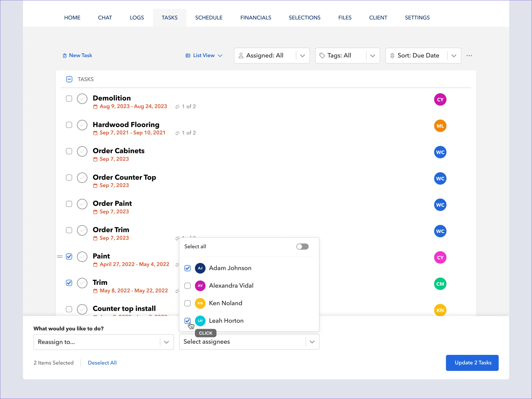The width and height of the screenshot is (532, 399).
Task: Open the Sort: Due Date dropdown
Action: (423, 56)
